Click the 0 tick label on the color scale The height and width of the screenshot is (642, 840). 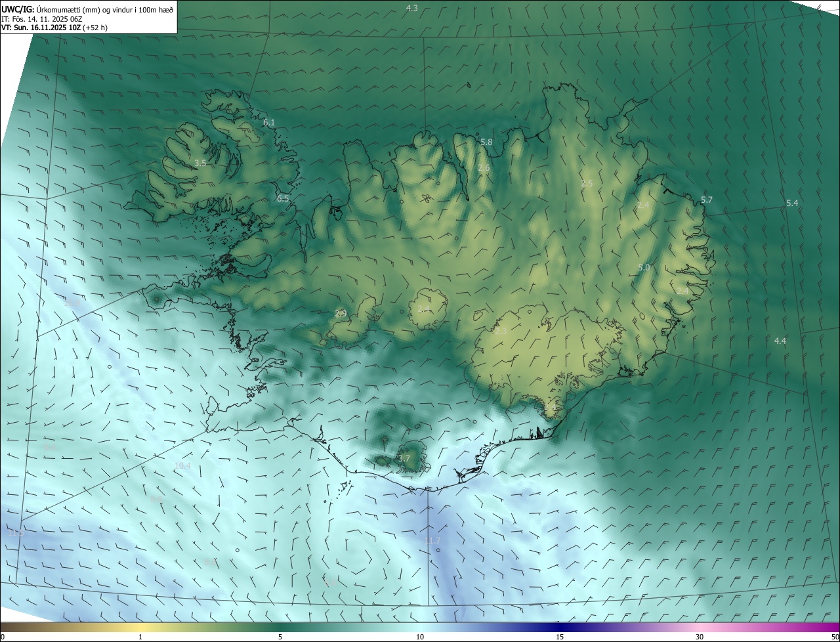click(x=3, y=637)
